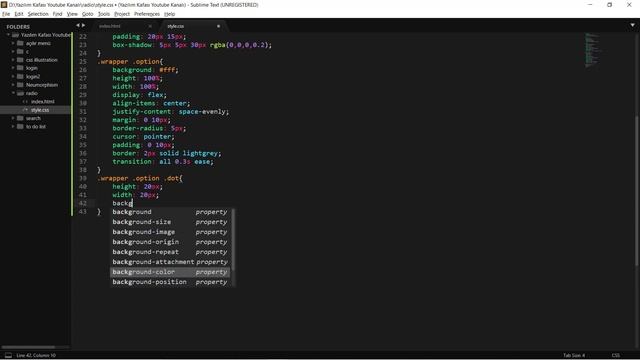Click the code minimap preview
This screenshot has height=360, width=640.
coord(592,50)
